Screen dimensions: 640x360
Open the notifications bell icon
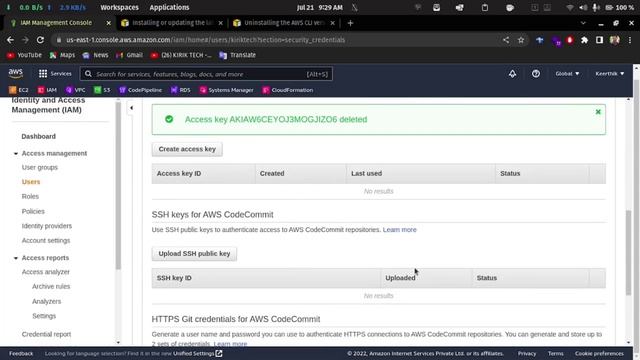tap(512, 73)
